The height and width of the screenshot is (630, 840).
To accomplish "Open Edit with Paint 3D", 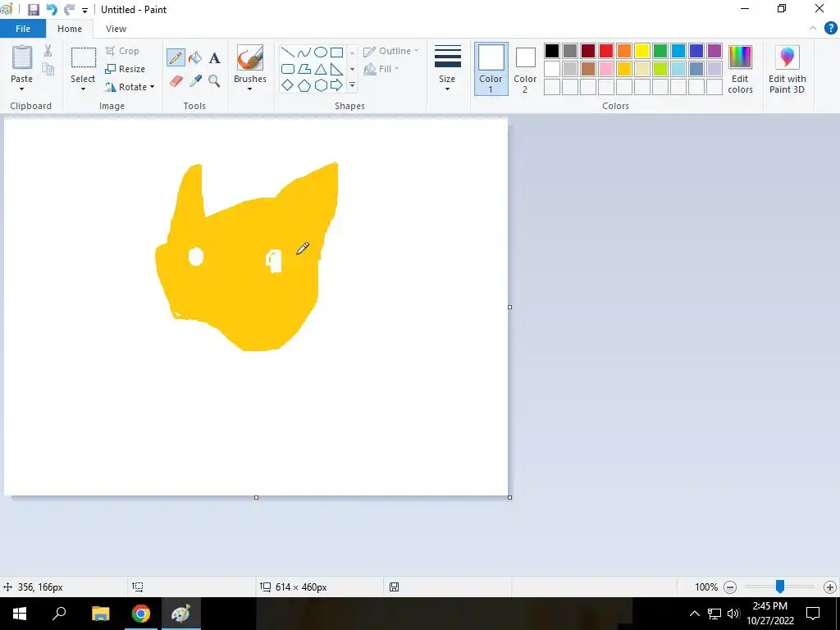I will 787,70.
